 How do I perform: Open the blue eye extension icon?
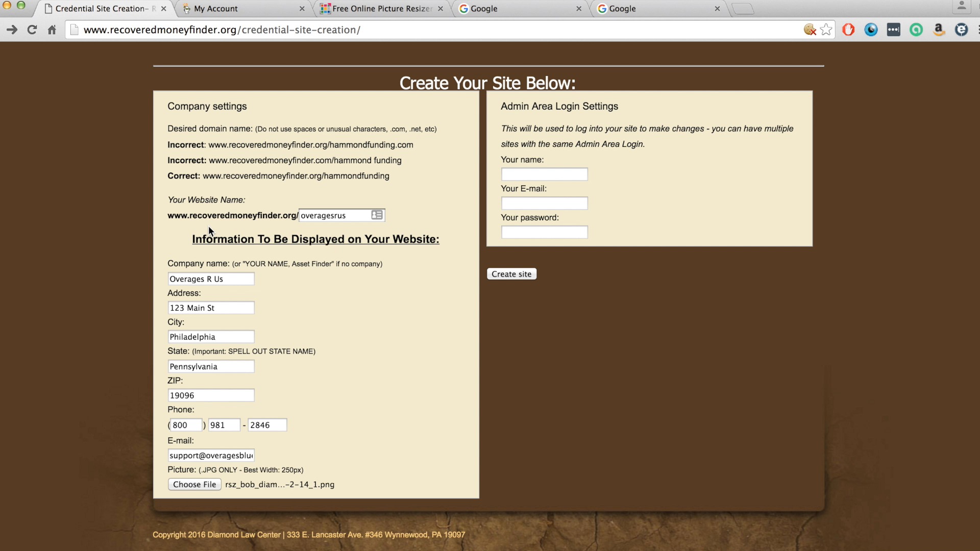click(x=871, y=30)
